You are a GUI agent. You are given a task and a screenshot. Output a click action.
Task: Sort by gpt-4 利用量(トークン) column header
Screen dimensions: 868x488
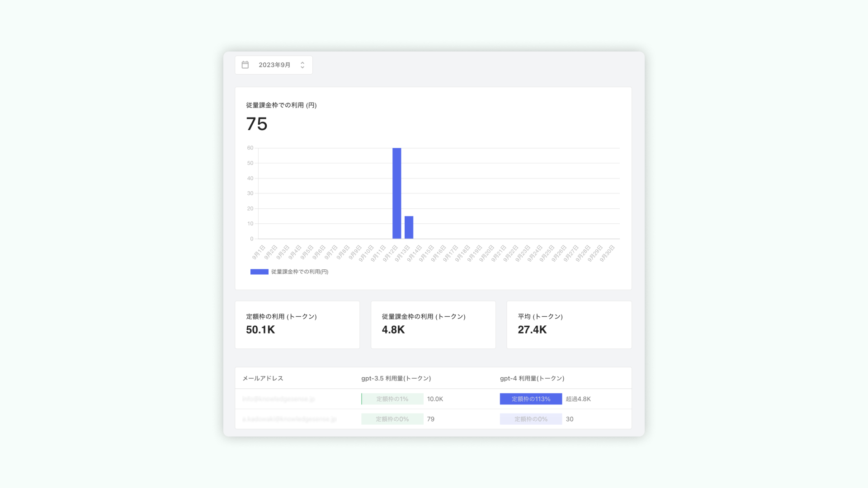532,378
